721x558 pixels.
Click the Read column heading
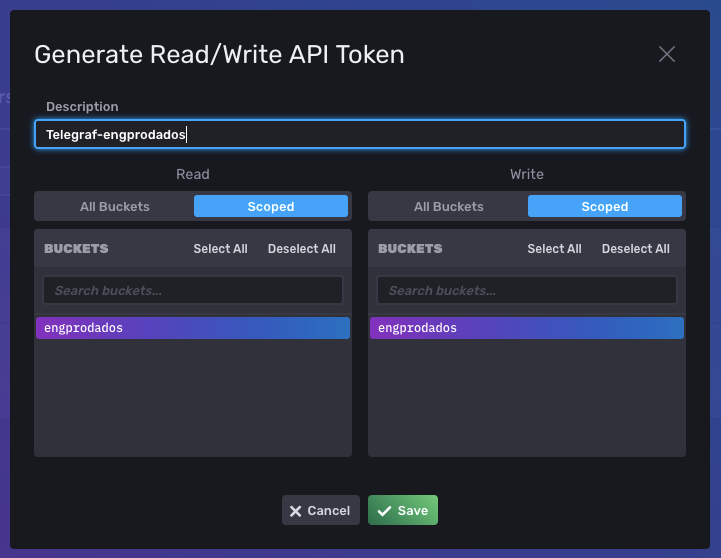tap(193, 174)
